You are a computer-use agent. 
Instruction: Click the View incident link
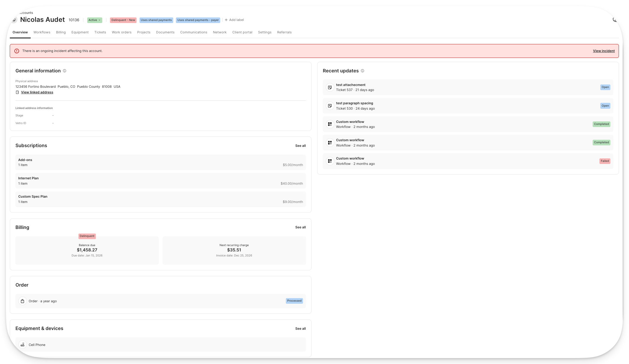coord(604,51)
